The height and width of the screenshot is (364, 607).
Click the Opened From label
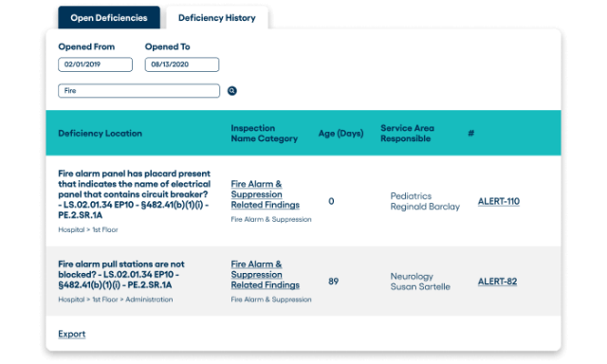86,46
